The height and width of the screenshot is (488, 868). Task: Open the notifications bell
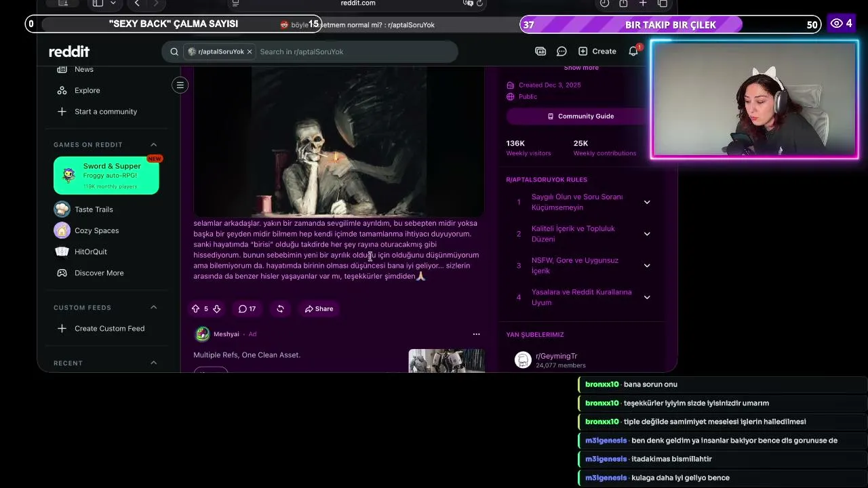(633, 52)
